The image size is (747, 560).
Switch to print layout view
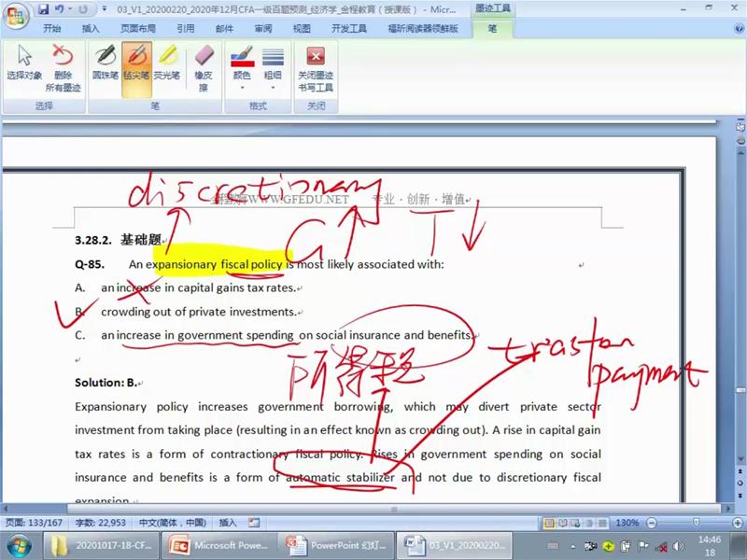click(549, 523)
